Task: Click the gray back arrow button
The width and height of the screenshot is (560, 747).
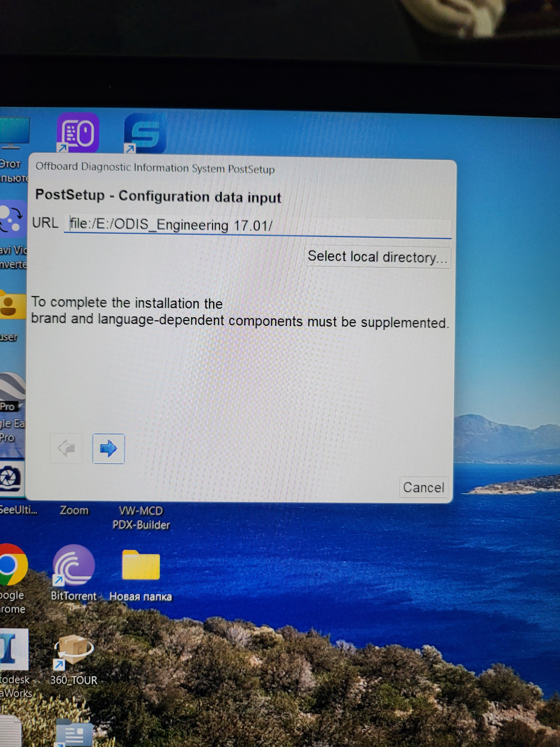Action: (66, 448)
